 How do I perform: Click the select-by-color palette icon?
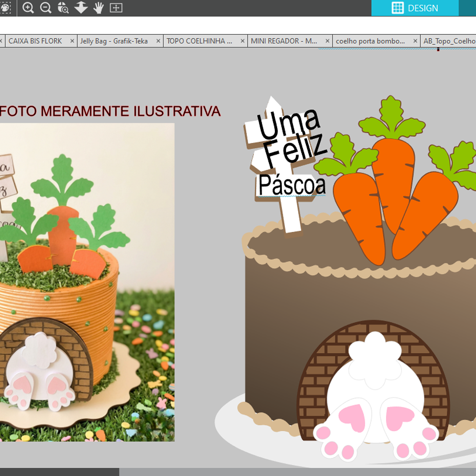point(5,8)
